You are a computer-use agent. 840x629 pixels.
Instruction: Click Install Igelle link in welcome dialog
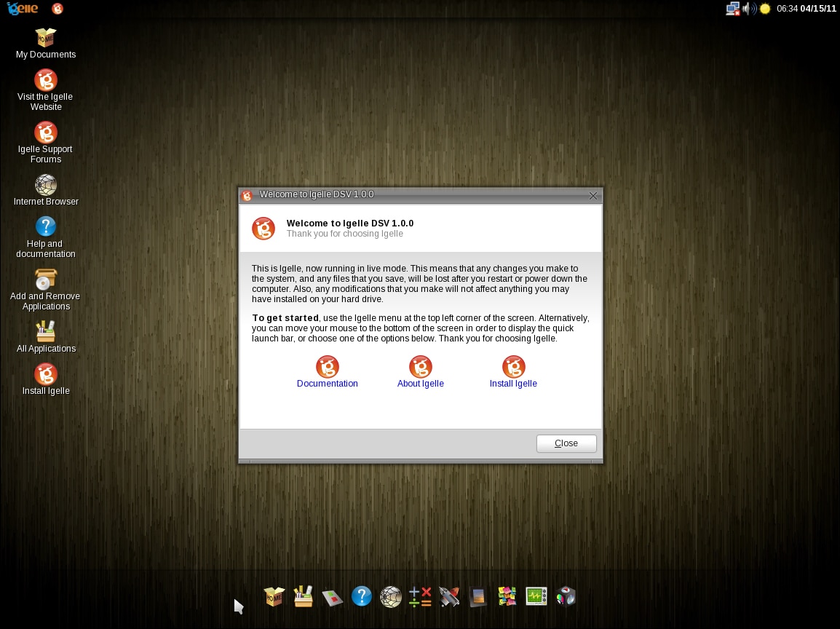click(513, 368)
